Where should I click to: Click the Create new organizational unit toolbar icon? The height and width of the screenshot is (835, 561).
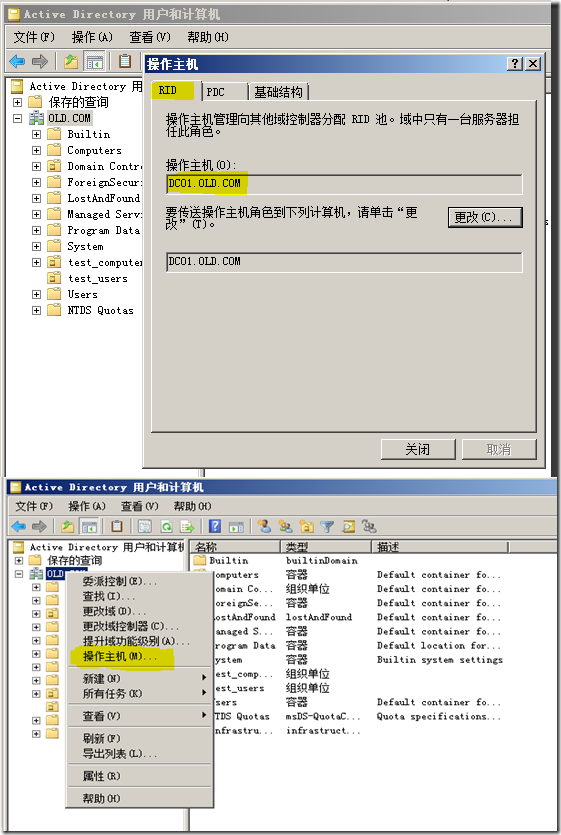click(306, 527)
